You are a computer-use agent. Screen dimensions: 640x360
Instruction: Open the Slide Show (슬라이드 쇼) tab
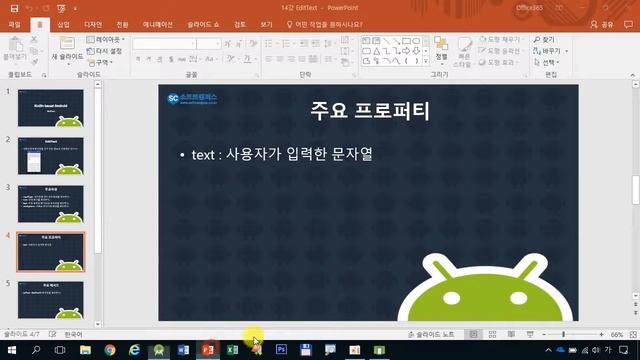click(203, 24)
